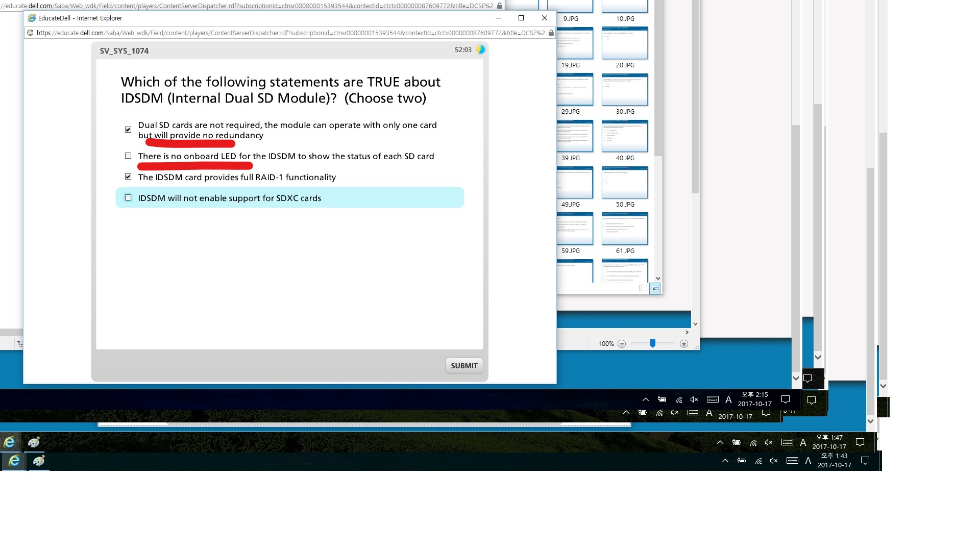The height and width of the screenshot is (551, 980).
Task: Click the zoom out minus icon
Action: (622, 344)
